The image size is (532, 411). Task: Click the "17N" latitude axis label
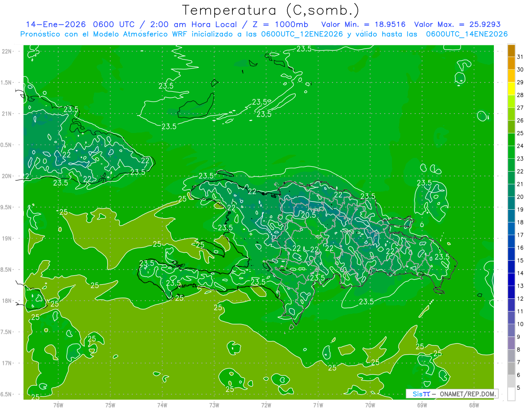[x=7, y=363]
